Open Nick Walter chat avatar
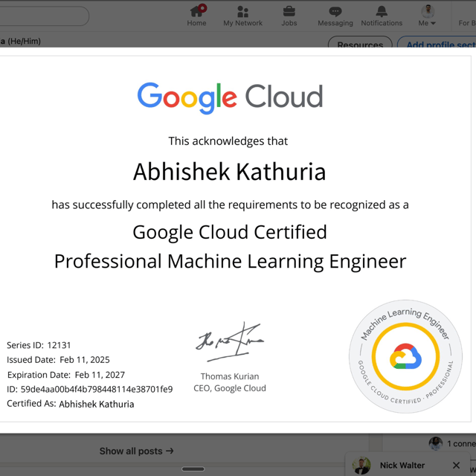The height and width of the screenshot is (476, 476). [x=361, y=466]
